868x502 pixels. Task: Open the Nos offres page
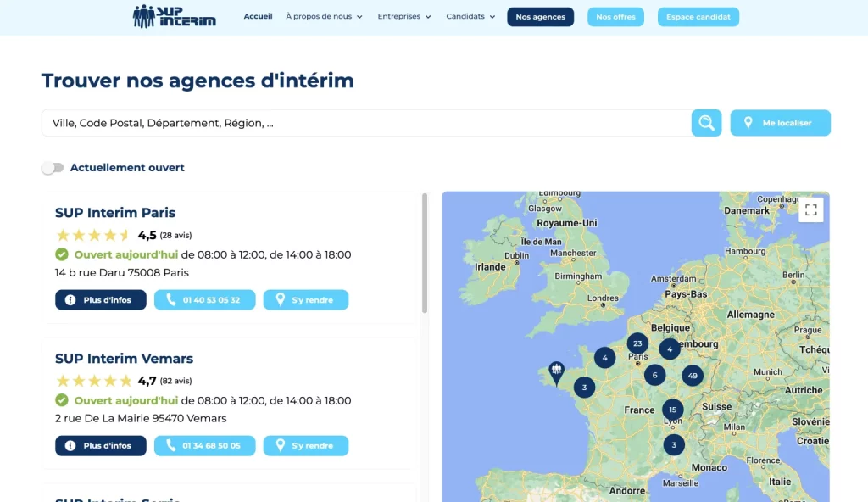(615, 17)
